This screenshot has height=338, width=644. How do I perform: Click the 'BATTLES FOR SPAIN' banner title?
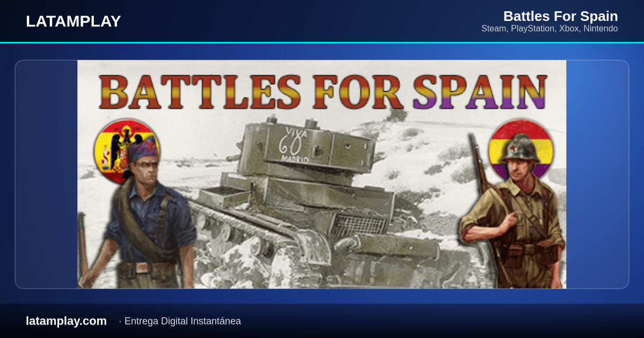323,91
